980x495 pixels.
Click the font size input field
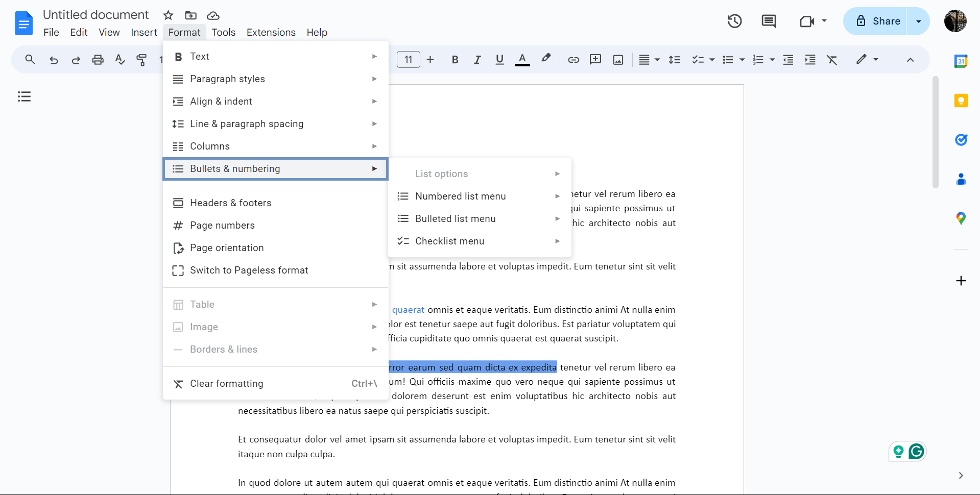click(x=408, y=60)
